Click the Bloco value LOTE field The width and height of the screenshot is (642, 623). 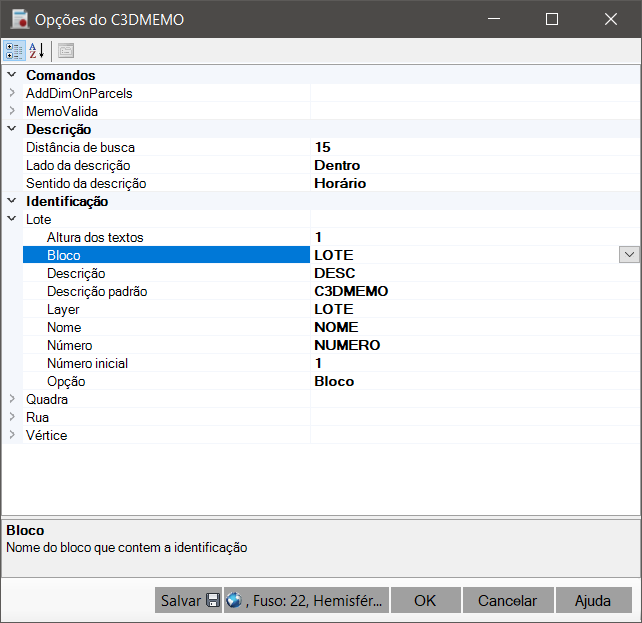[x=465, y=255]
